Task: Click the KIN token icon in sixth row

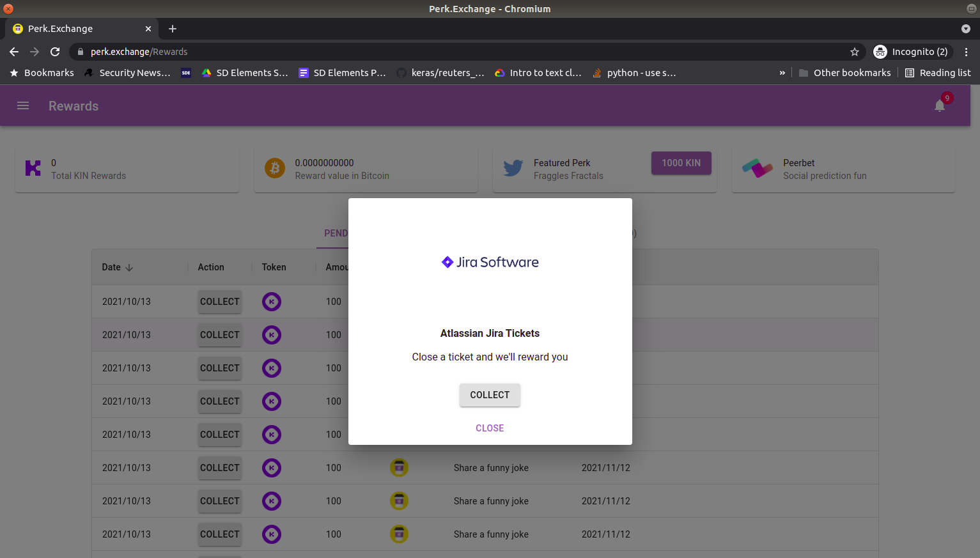Action: pyautogui.click(x=272, y=468)
